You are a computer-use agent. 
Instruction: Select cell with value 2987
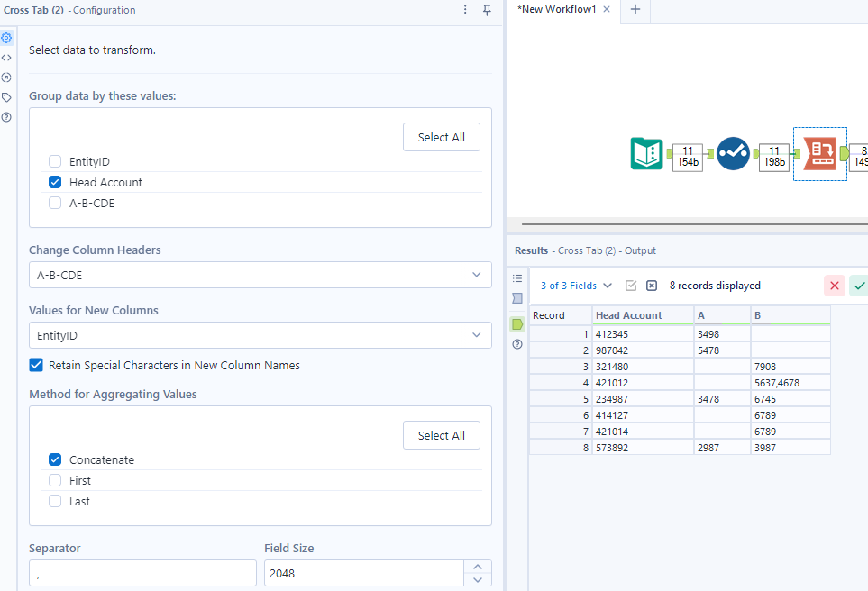pyautogui.click(x=722, y=448)
